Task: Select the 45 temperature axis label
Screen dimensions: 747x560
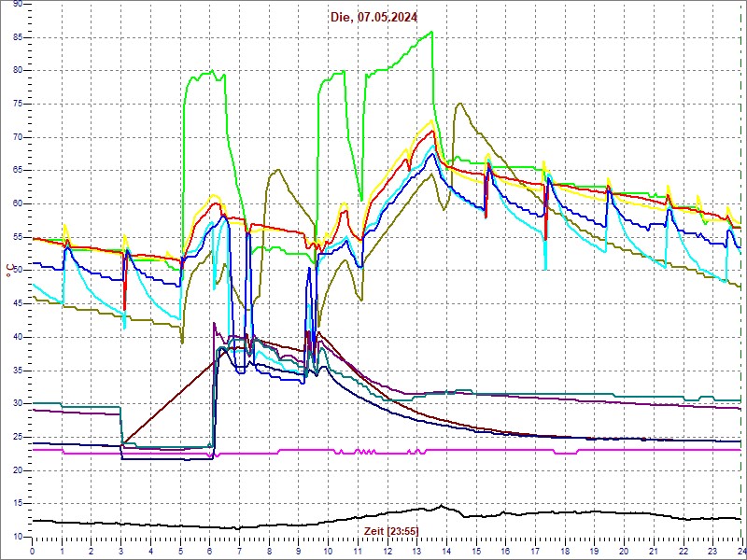Action: coord(17,304)
